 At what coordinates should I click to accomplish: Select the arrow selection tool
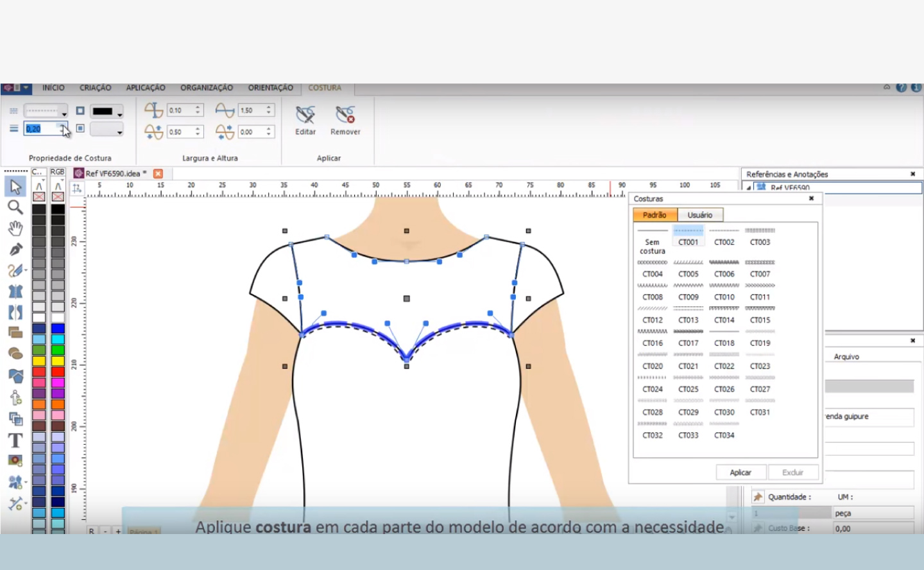(x=15, y=186)
